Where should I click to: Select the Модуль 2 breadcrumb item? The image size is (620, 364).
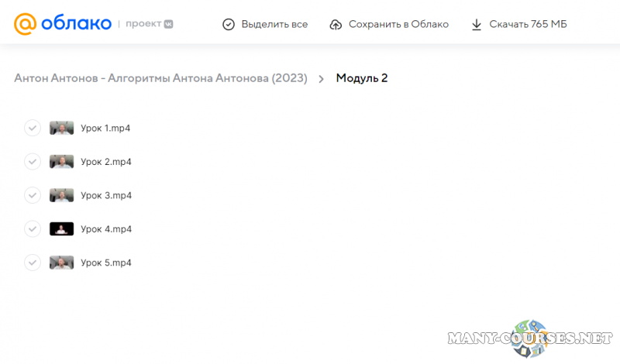(x=362, y=78)
